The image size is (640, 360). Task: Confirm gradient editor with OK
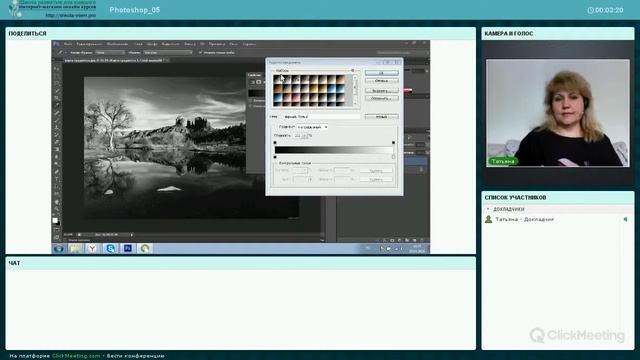(382, 73)
